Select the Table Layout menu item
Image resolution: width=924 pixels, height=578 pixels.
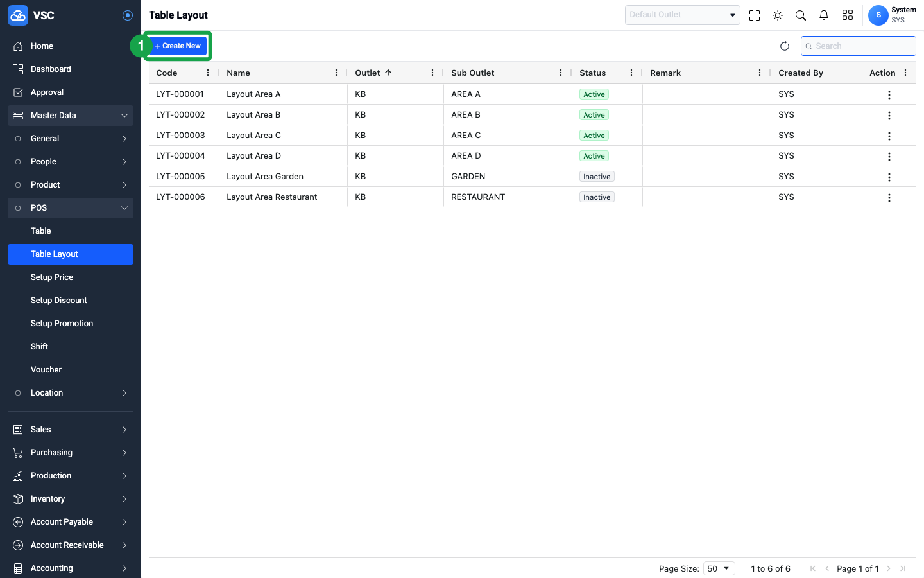(71, 254)
